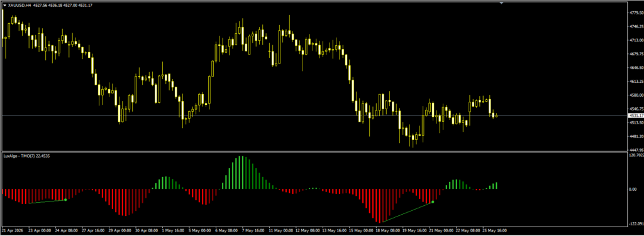Click the 11 May 00:00 time label
This screenshot has width=644, height=236.
pyautogui.click(x=280, y=230)
